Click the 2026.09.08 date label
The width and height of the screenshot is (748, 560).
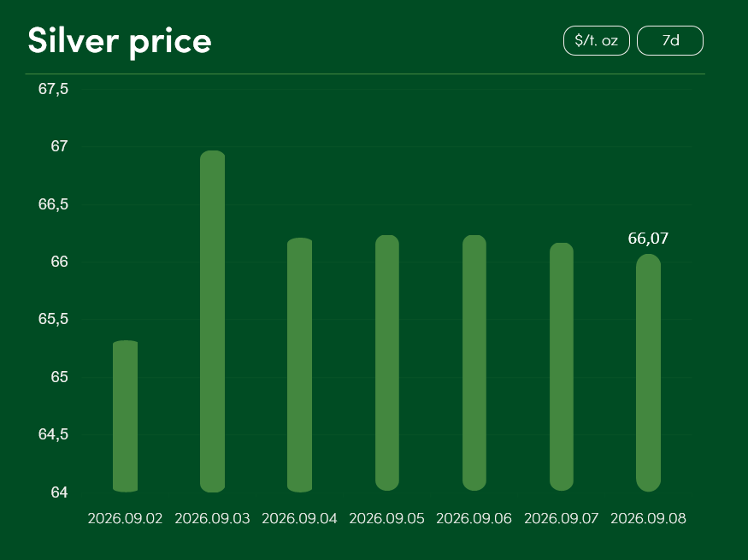(648, 518)
